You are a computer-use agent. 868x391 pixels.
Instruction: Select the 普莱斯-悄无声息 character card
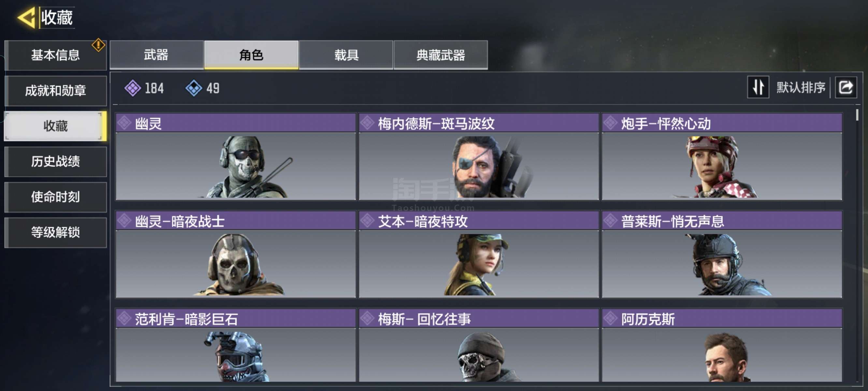click(x=722, y=254)
